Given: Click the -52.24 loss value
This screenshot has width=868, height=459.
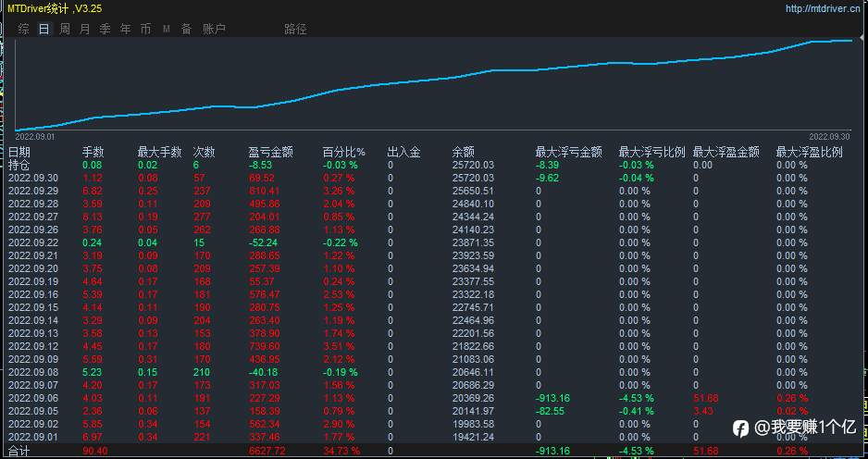Looking at the screenshot, I should pos(264,242).
